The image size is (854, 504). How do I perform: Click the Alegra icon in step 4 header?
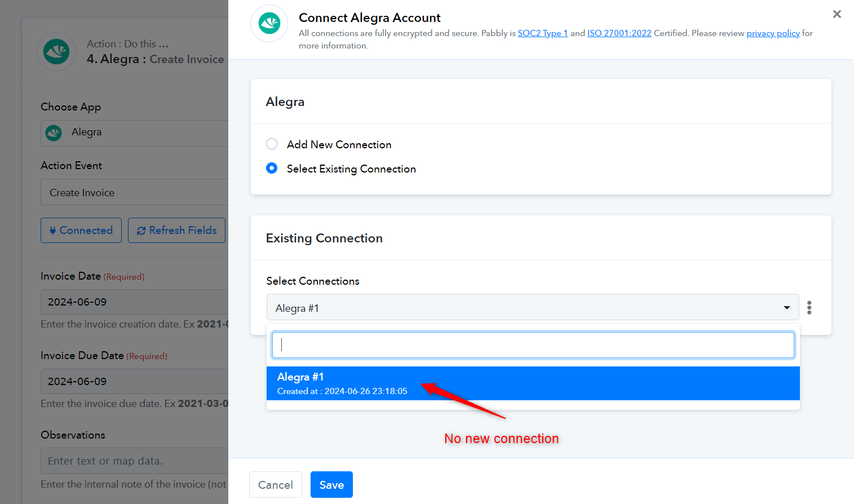click(56, 52)
